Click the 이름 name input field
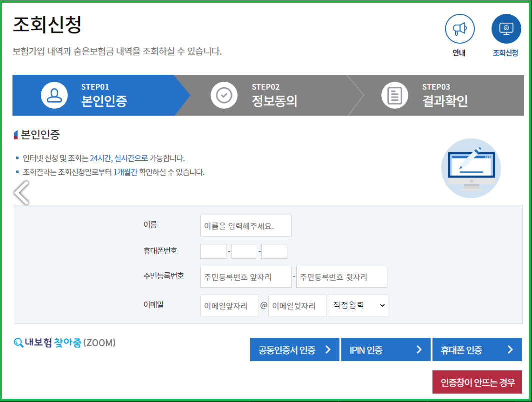This screenshot has height=402, width=532. [246, 225]
